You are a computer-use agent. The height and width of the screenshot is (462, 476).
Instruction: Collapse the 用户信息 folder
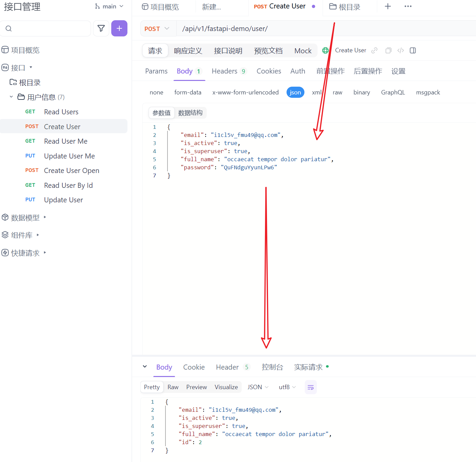coord(11,97)
